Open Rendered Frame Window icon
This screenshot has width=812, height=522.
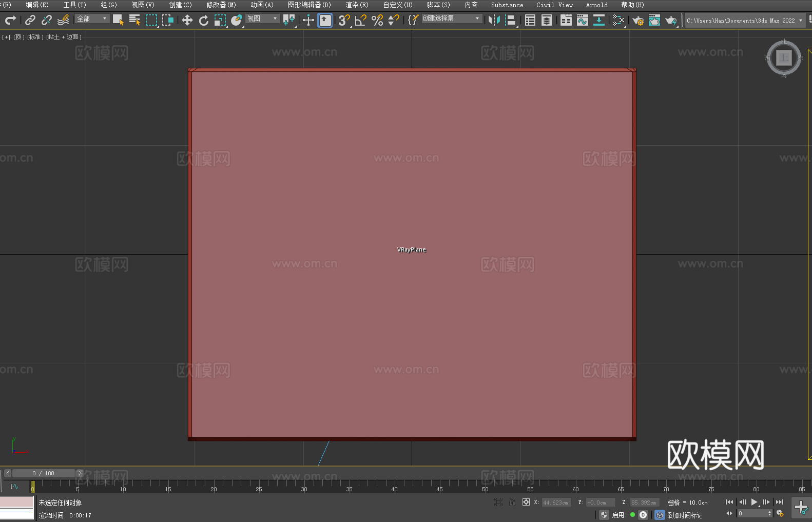(x=654, y=20)
